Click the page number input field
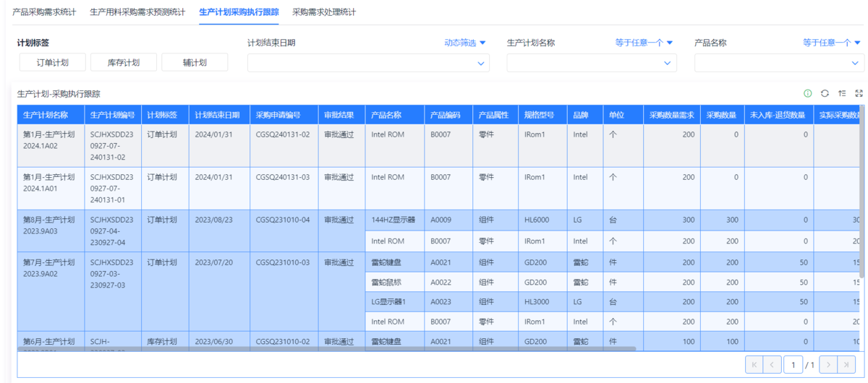The height and width of the screenshot is (383, 868). 793,365
